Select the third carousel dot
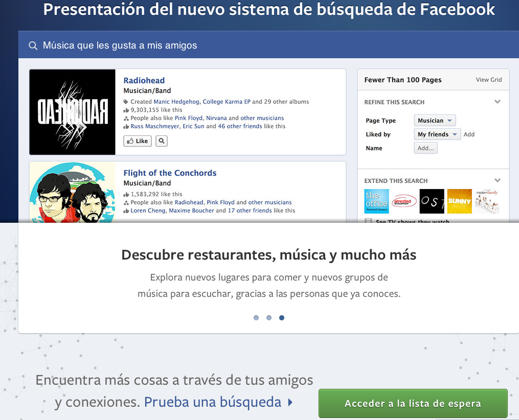Screen dimensions: 519x420 (282, 318)
